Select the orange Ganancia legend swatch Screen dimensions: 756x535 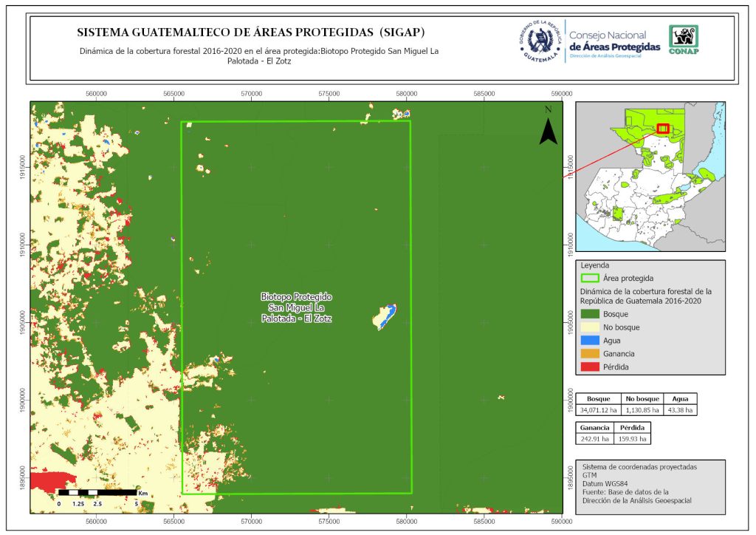coord(590,354)
